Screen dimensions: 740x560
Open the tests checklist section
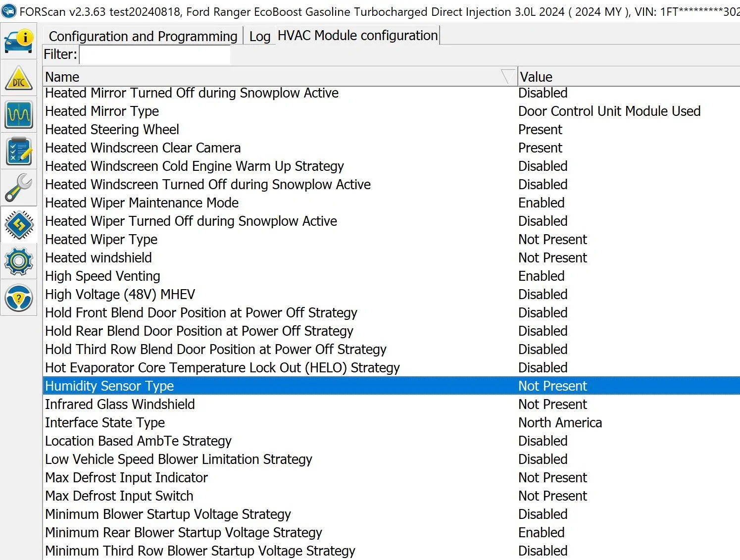(19, 152)
